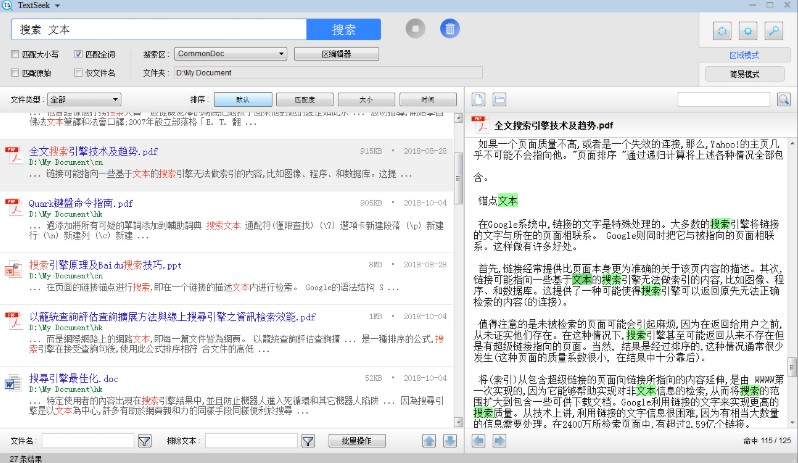
Task: Go to next match using the preview right arrow
Action: (x=498, y=441)
